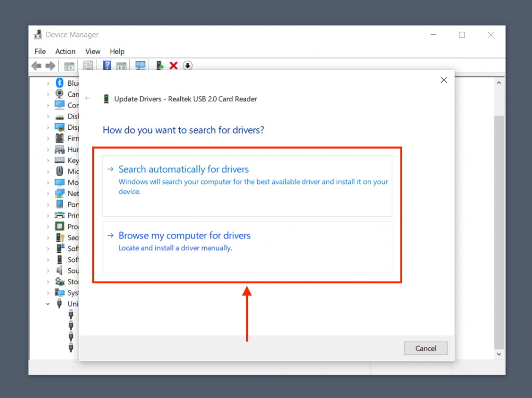
Task: Click the Back arrow in the toolbar
Action: click(36, 65)
